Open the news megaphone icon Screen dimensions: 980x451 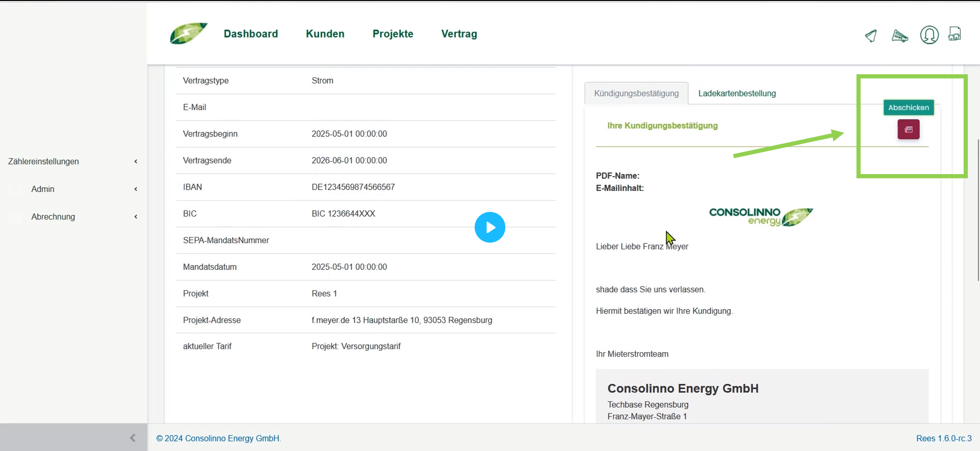click(900, 36)
